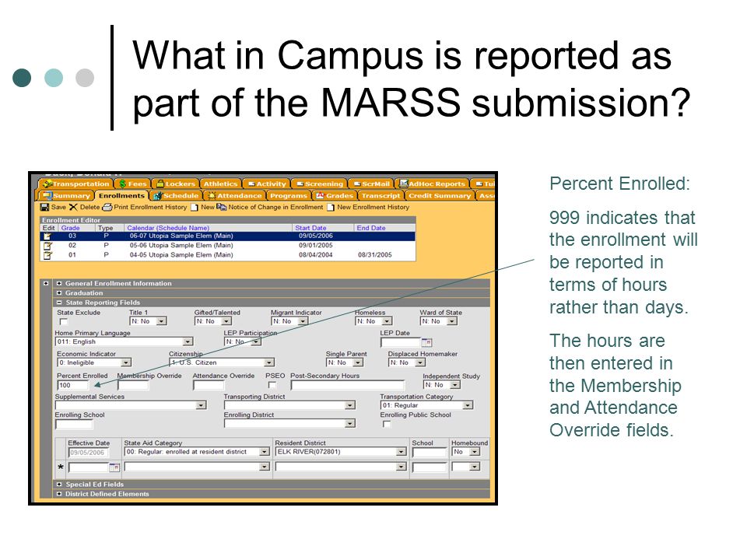The width and height of the screenshot is (747, 560).
Task: Open the LEP Date calendar picker
Action: click(x=427, y=342)
